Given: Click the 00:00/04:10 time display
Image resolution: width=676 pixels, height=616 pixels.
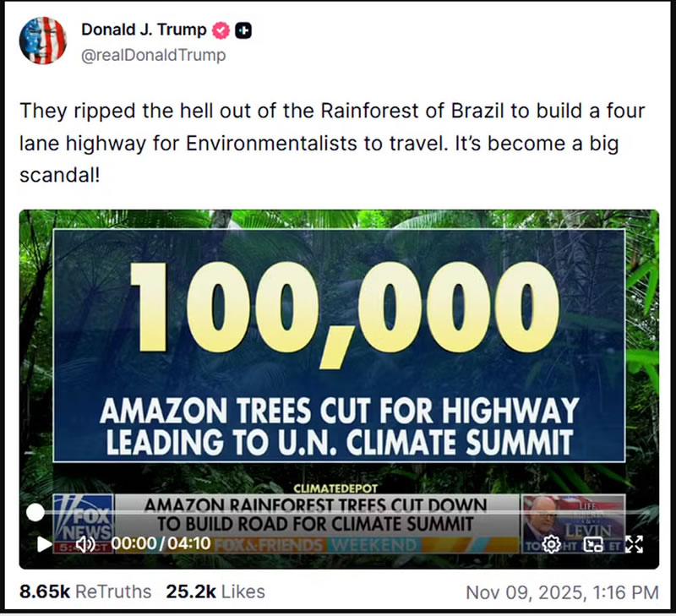Looking at the screenshot, I should click(161, 543).
